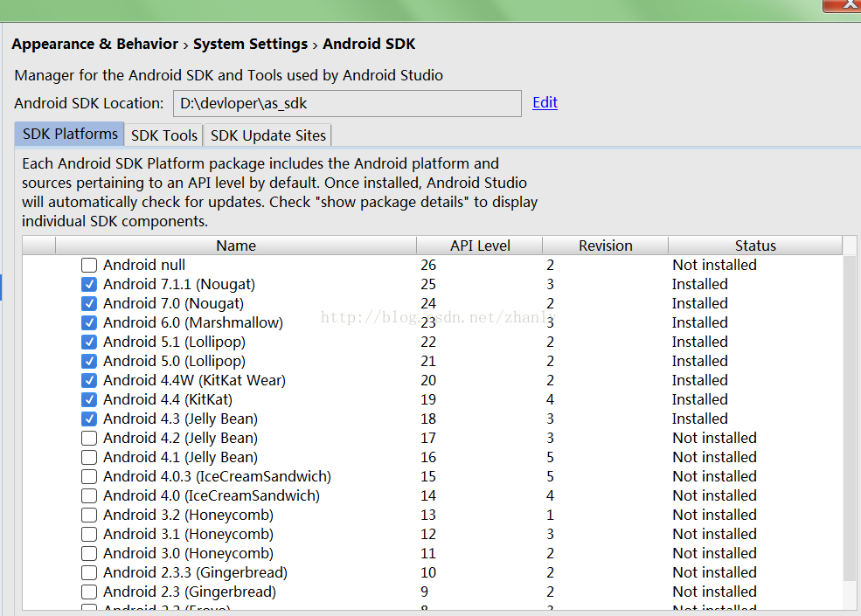Select the Android 2.3.3 (Gingerbread) row name
Screen dimensions: 861x616
pos(196,572)
